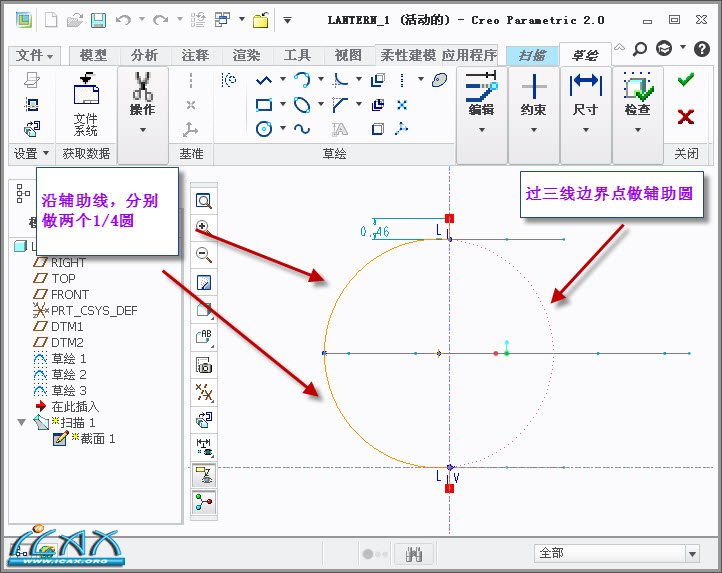This screenshot has height=573, width=722.
Task: Click the zoom out magnifier icon
Action: click(x=203, y=254)
